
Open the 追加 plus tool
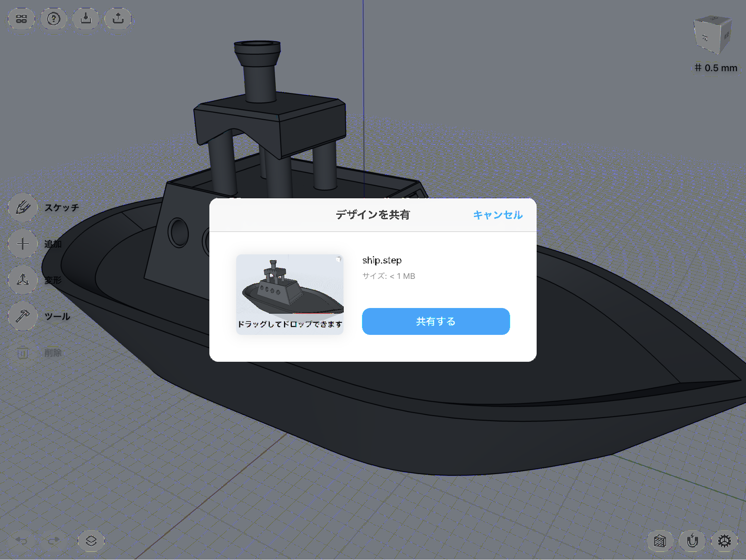tap(23, 244)
